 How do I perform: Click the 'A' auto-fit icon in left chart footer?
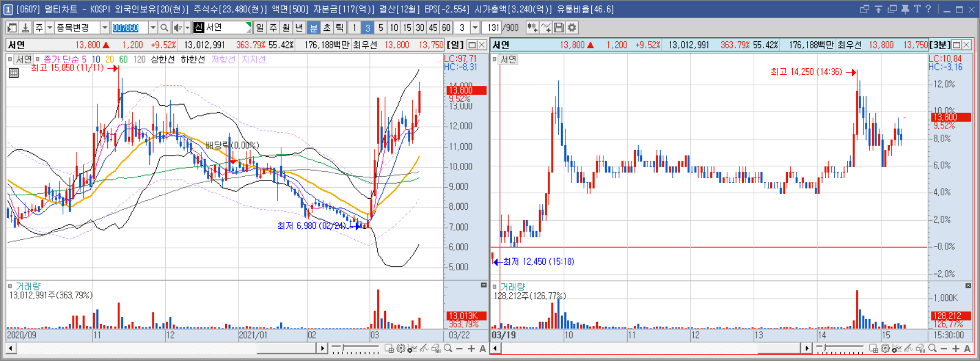[x=482, y=348]
